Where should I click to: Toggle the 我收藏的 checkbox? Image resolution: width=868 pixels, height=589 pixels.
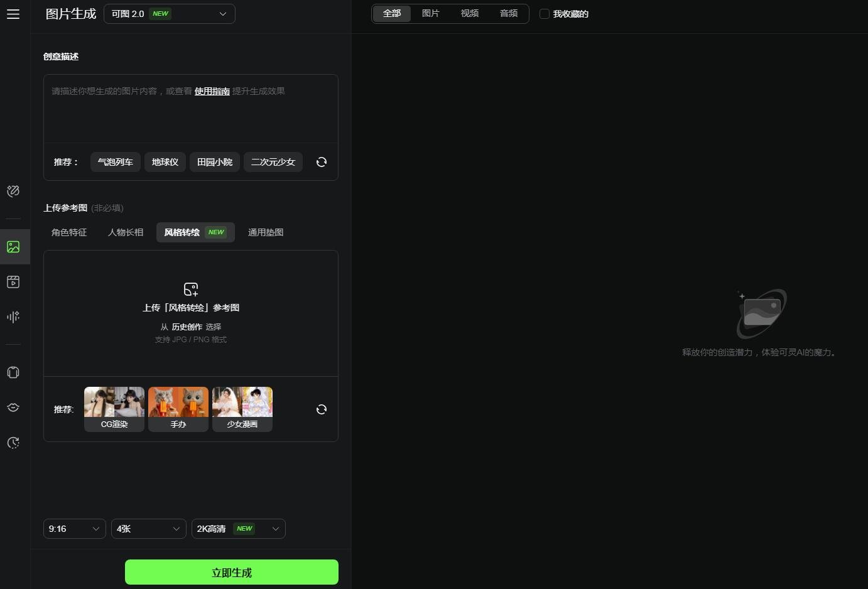click(x=545, y=14)
